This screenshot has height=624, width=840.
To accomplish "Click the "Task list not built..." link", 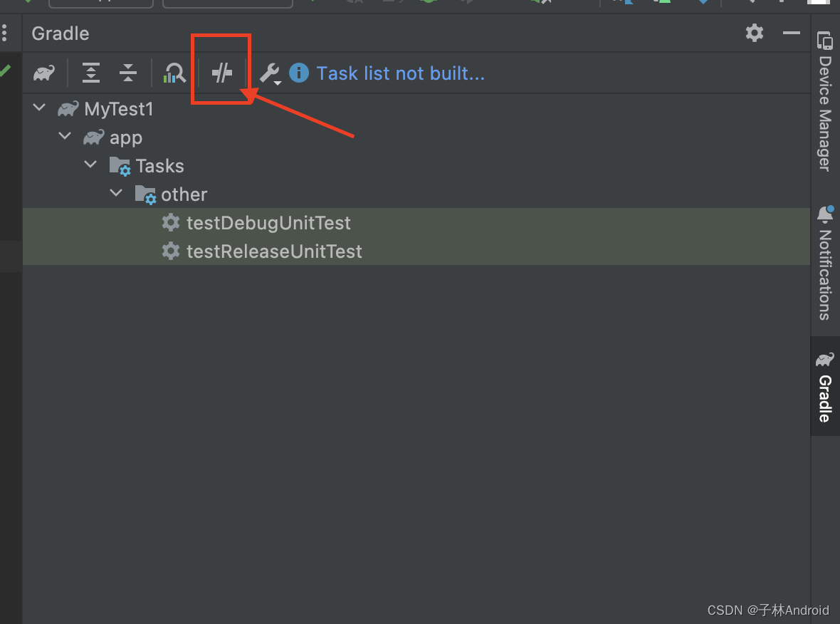I will pyautogui.click(x=400, y=73).
